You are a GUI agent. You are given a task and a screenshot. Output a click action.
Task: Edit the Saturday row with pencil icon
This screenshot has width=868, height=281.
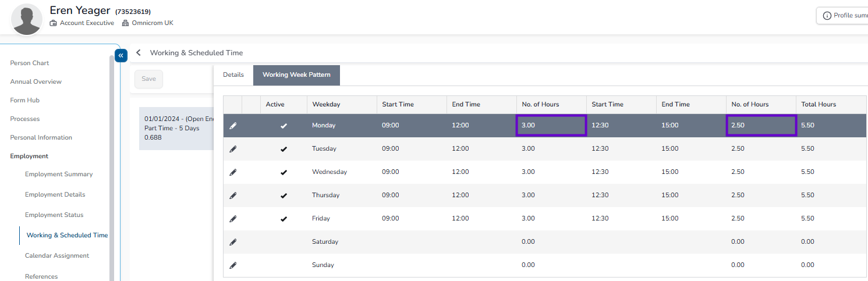(233, 242)
